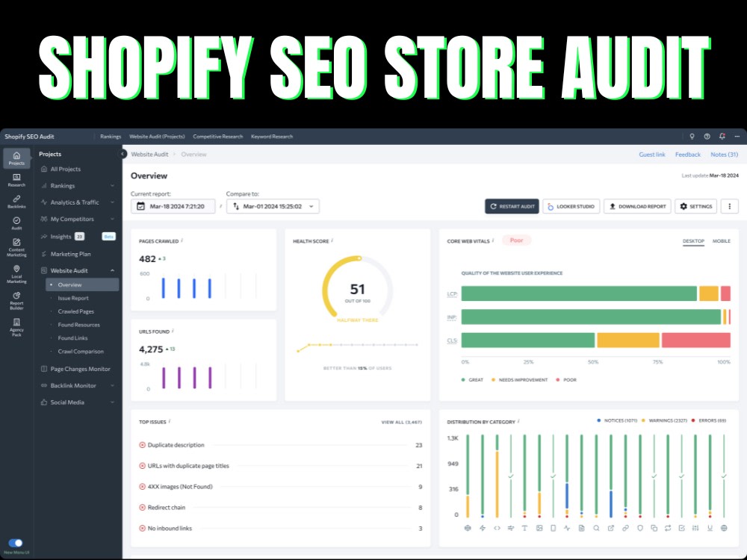Open the Guest link

[x=651, y=155]
